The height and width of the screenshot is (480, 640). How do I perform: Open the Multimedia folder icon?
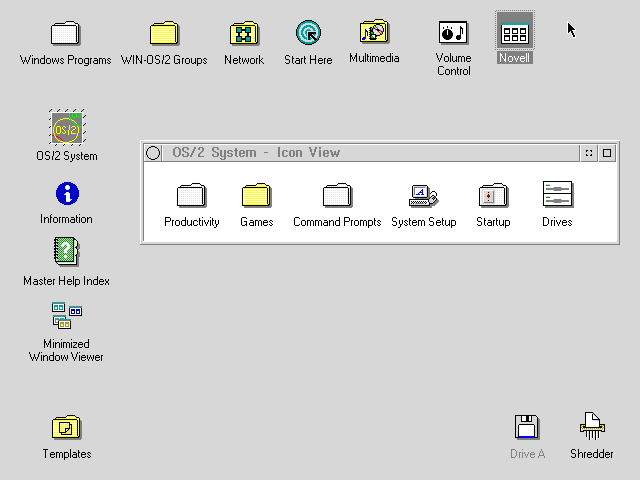click(x=374, y=31)
